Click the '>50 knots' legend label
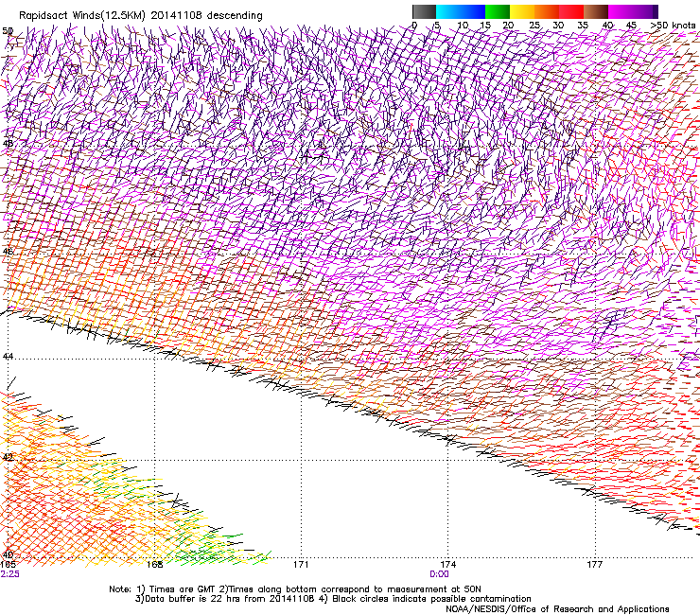700x615 pixels. [672, 26]
